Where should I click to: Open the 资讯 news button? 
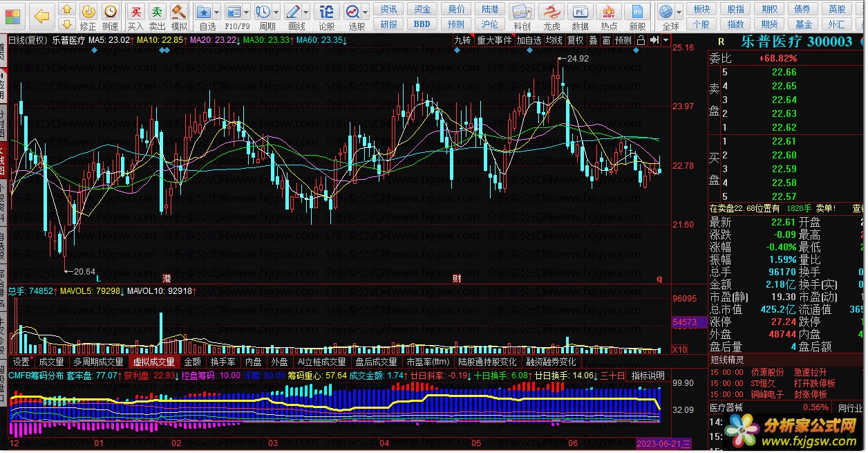389,9
